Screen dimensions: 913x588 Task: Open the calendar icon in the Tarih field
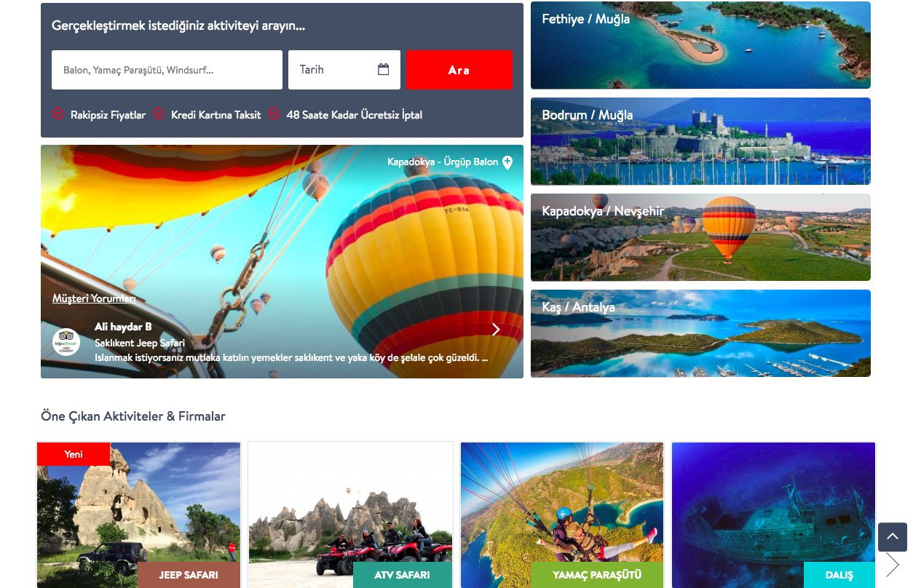pos(384,70)
